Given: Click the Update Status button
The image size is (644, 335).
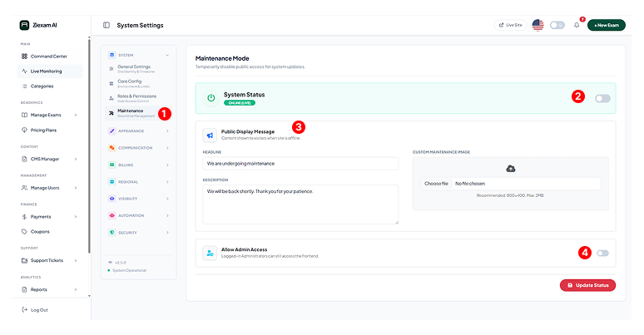Looking at the screenshot, I should click(x=587, y=285).
